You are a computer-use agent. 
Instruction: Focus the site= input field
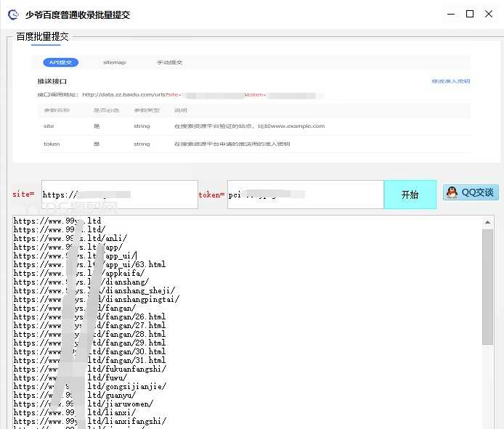point(119,195)
